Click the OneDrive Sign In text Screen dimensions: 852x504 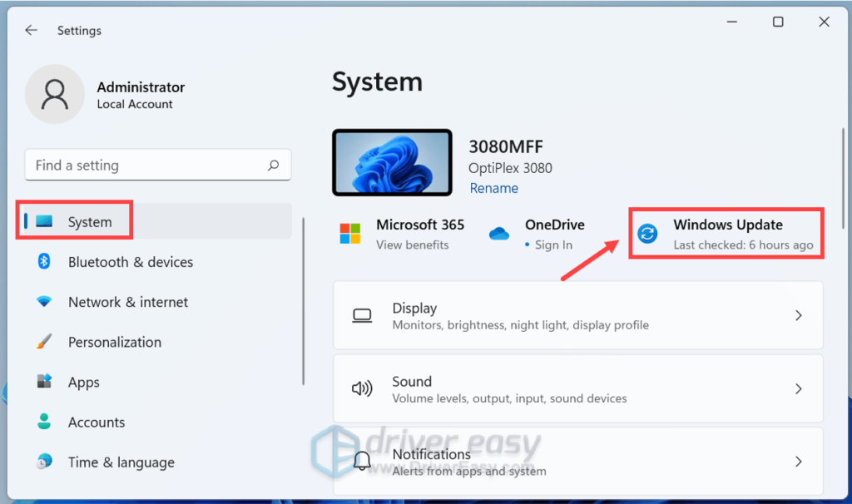point(553,245)
